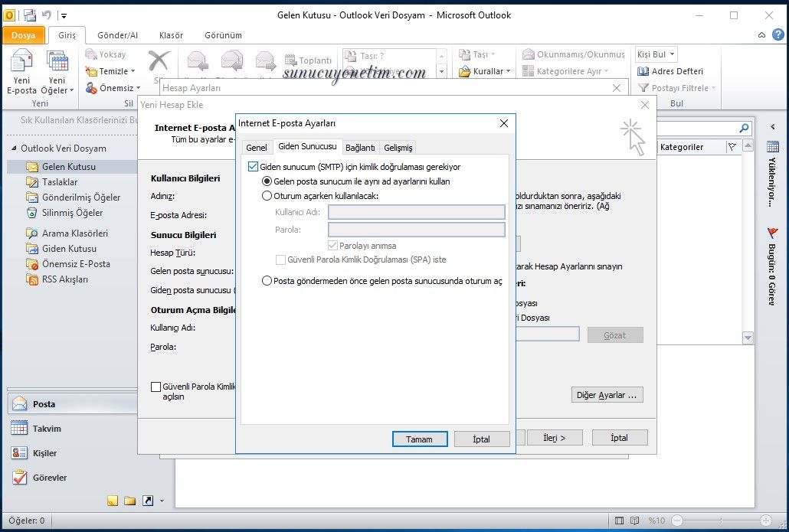The image size is (789, 532).
Task: Click the undo arrow in the title bar
Action: pos(46,15)
